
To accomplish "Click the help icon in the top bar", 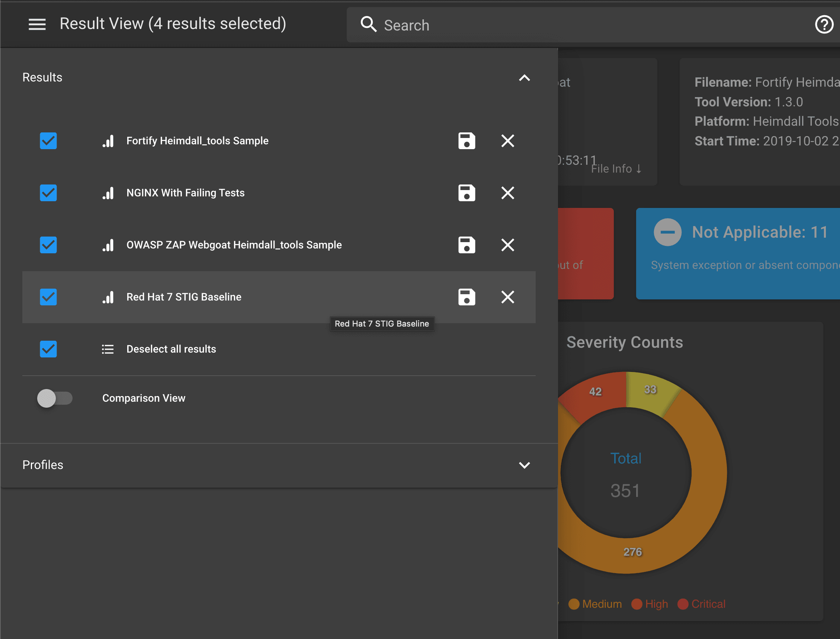I will [x=824, y=24].
